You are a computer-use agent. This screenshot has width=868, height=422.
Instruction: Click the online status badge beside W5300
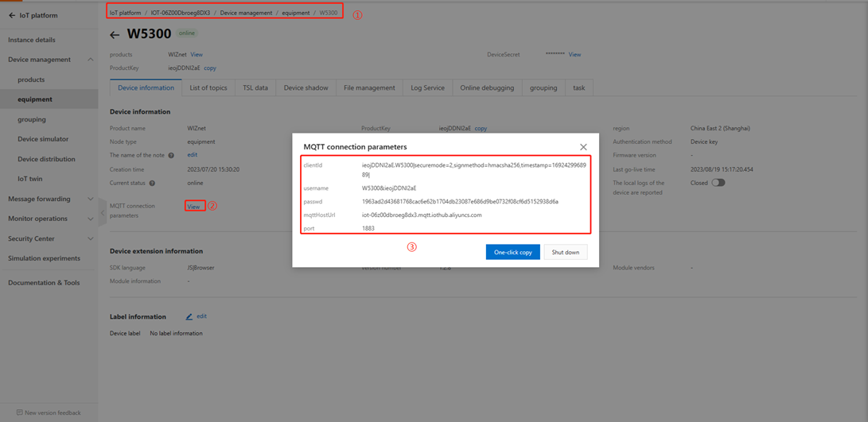pyautogui.click(x=186, y=33)
